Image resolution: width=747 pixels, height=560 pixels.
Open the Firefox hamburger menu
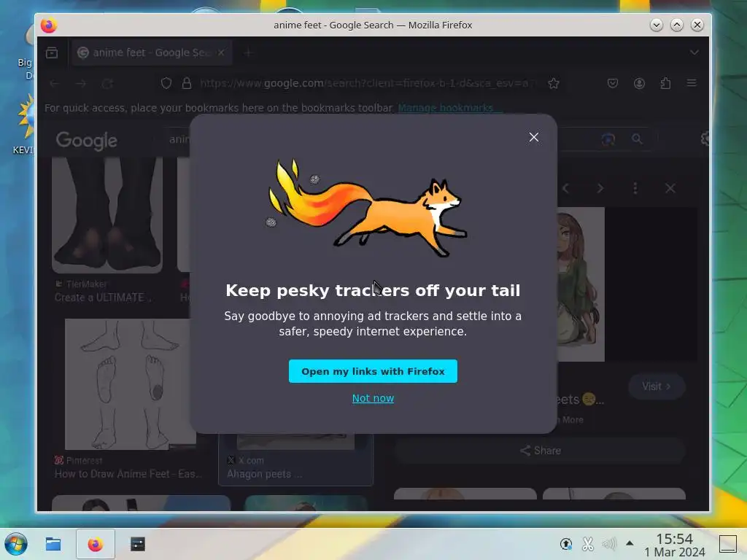pyautogui.click(x=692, y=83)
